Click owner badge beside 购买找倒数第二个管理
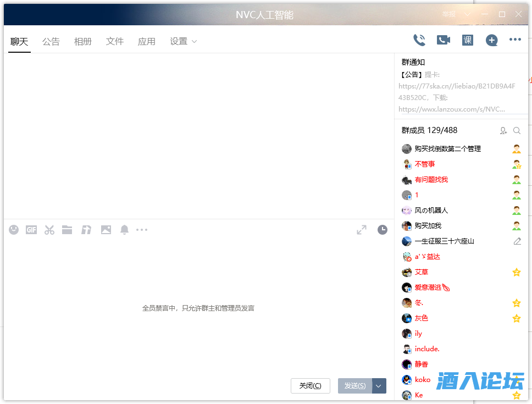This screenshot has width=532, height=404. pos(517,149)
